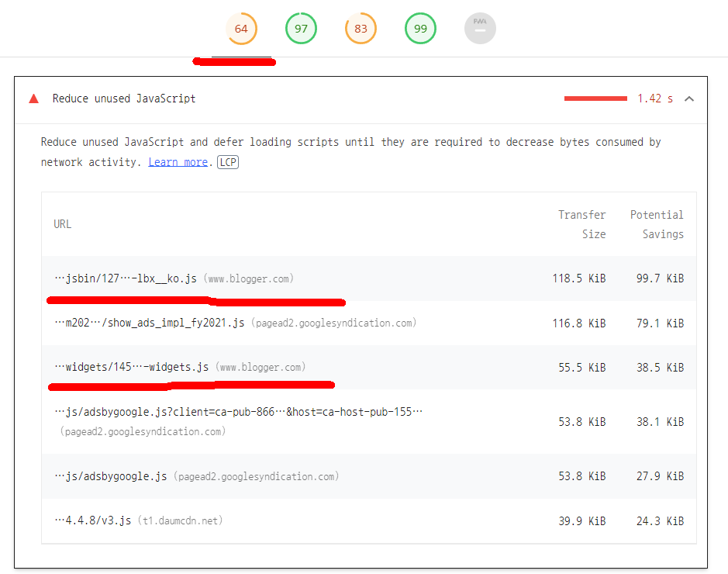Image resolution: width=728 pixels, height=574 pixels.
Task: Click the red warning triangle icon
Action: (34, 99)
